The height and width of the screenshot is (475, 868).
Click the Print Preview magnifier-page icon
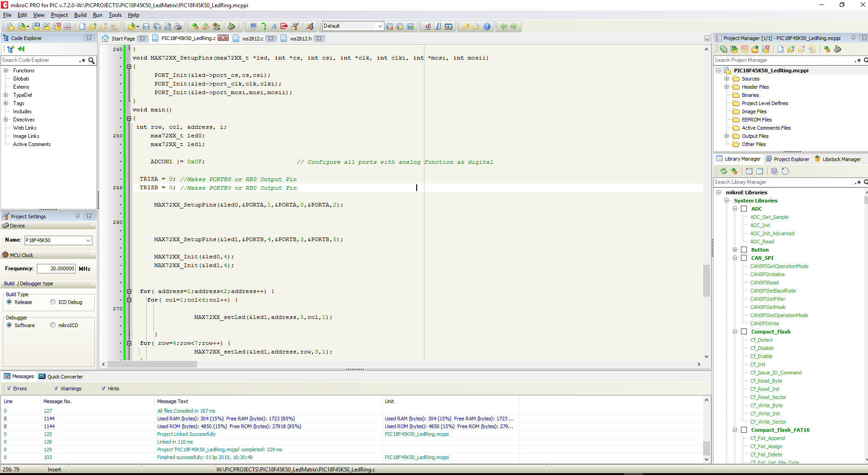point(168,26)
